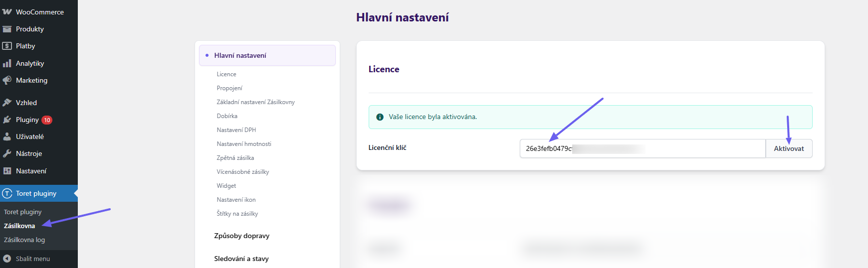Screen dimensions: 868x268
Task: Jump to Licence subsection
Action: click(x=226, y=74)
